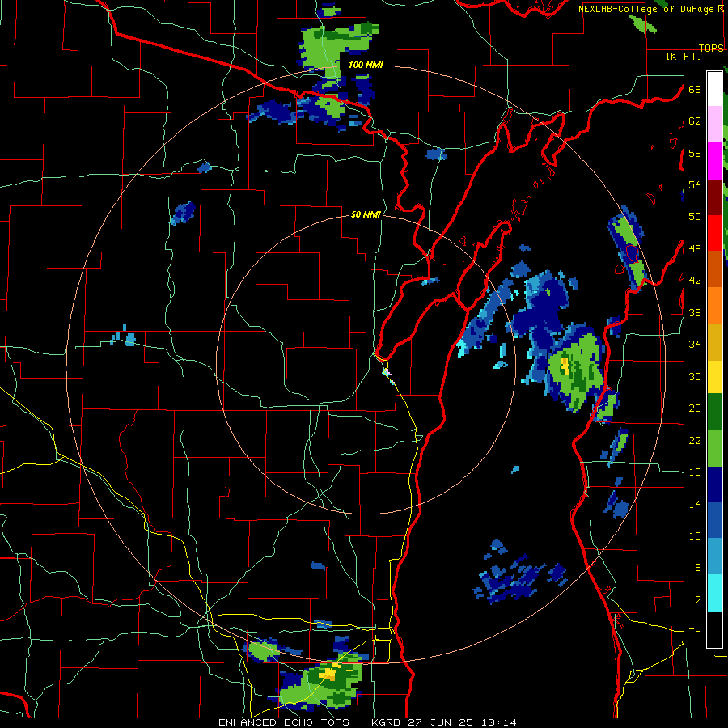Click the TOPS legend title
Screen dimensions: 728x728
(711, 48)
